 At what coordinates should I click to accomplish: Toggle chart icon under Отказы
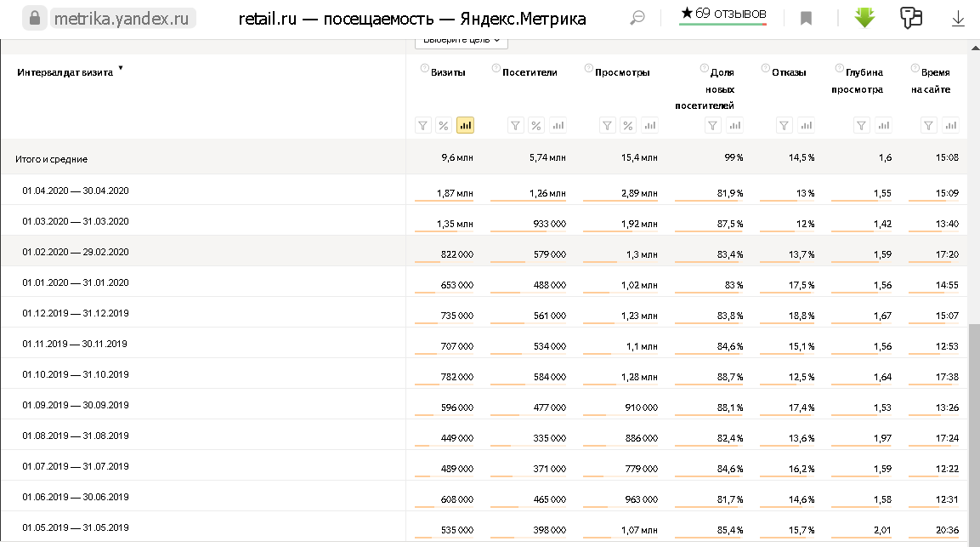coord(807,125)
